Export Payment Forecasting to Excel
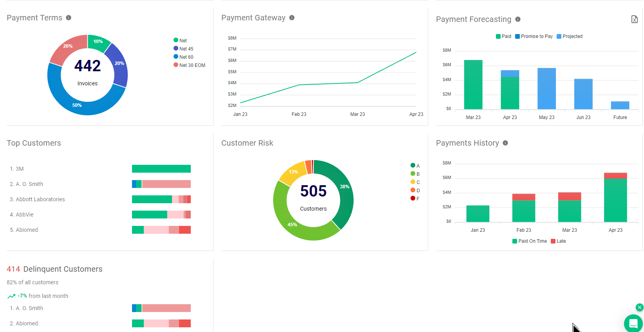The image size is (644, 332). pos(634,19)
